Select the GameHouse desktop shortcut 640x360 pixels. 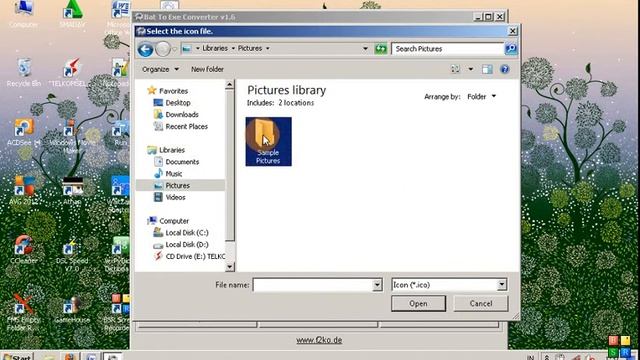[x=72, y=309]
